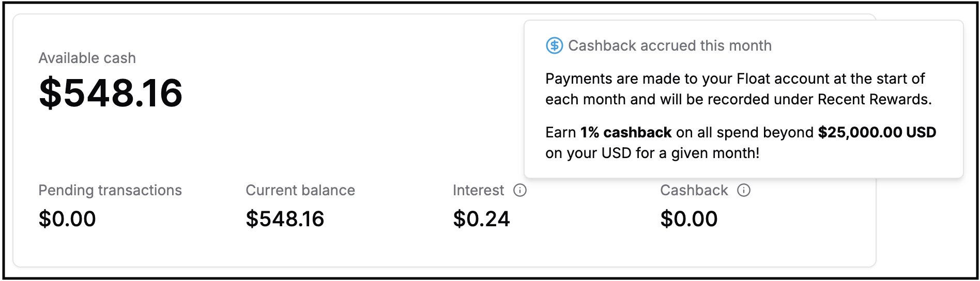Click the $548.16 current balance value
The image size is (980, 281).
(285, 219)
